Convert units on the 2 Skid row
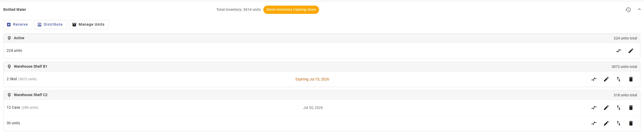Screen dimensions: 644x134 (619, 79)
